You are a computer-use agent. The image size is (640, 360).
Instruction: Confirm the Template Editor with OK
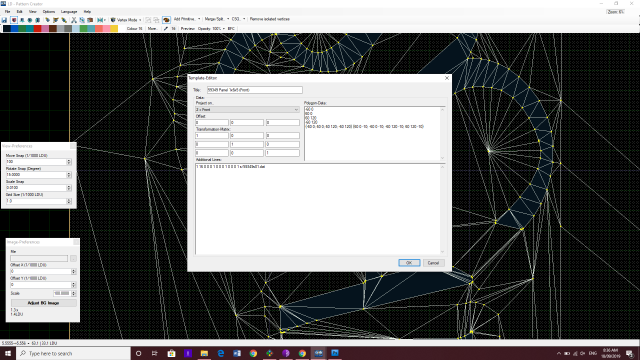point(409,263)
